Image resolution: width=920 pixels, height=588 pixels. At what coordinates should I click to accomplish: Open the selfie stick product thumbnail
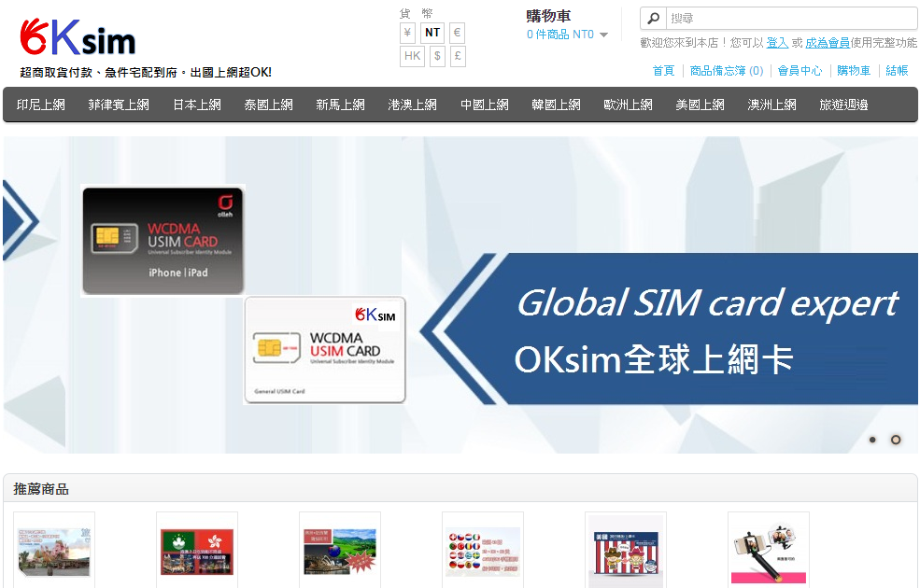[769, 553]
